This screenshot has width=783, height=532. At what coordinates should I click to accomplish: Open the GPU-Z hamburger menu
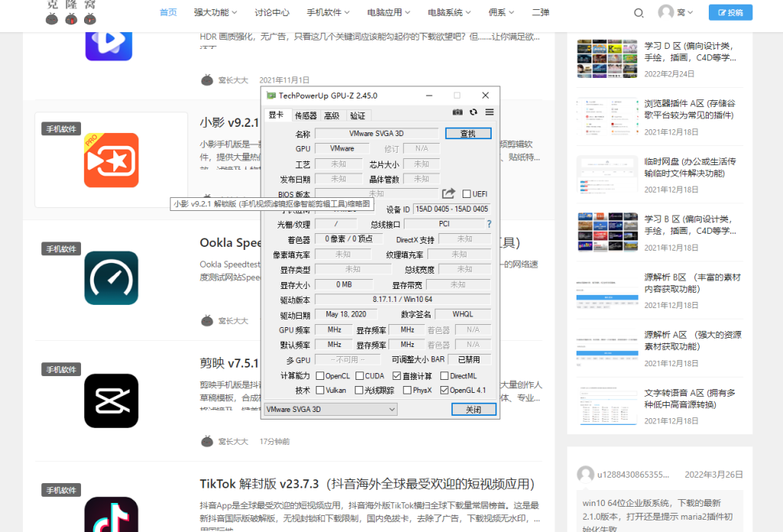(x=489, y=112)
